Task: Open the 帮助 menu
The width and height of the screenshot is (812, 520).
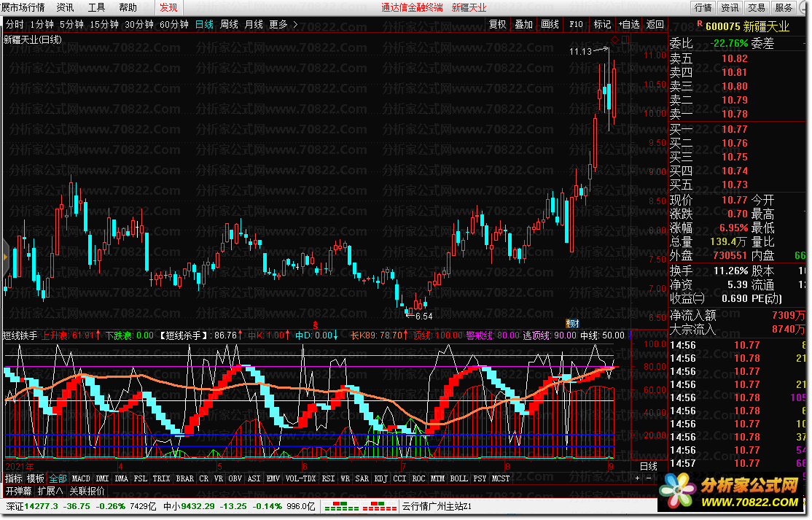Action: [128, 7]
